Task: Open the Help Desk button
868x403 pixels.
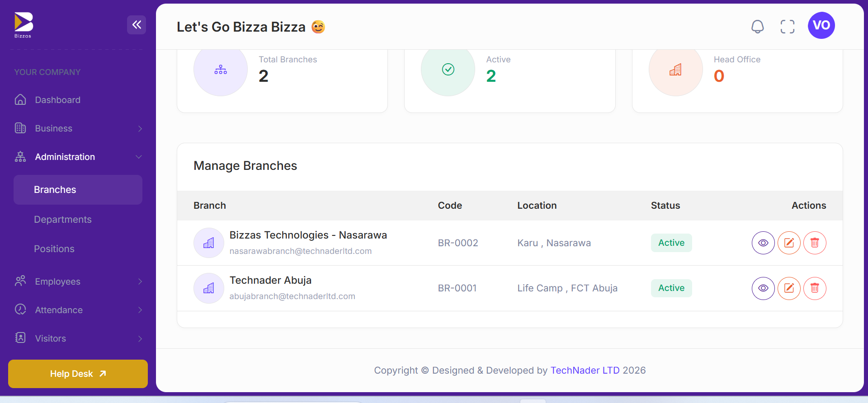Action: pyautogui.click(x=78, y=374)
